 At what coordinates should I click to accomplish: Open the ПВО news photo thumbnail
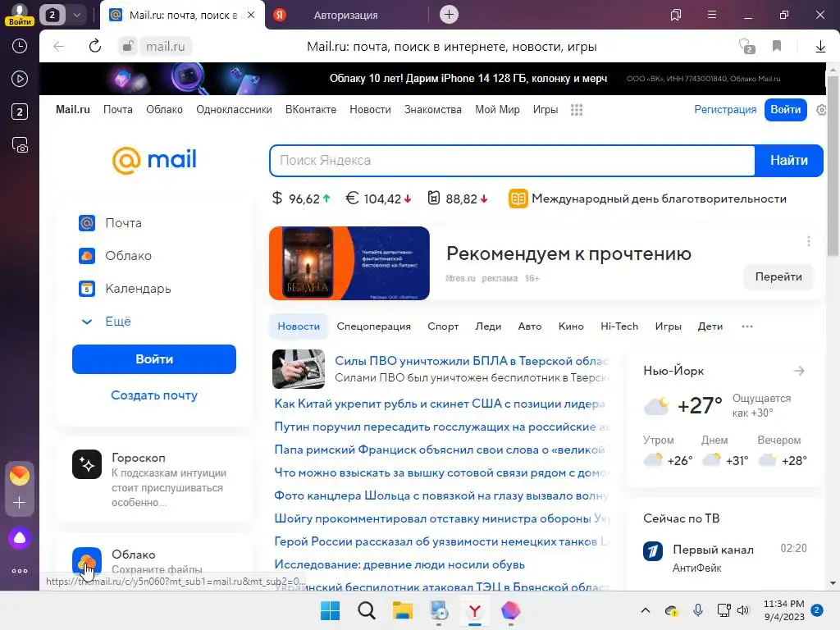point(299,369)
